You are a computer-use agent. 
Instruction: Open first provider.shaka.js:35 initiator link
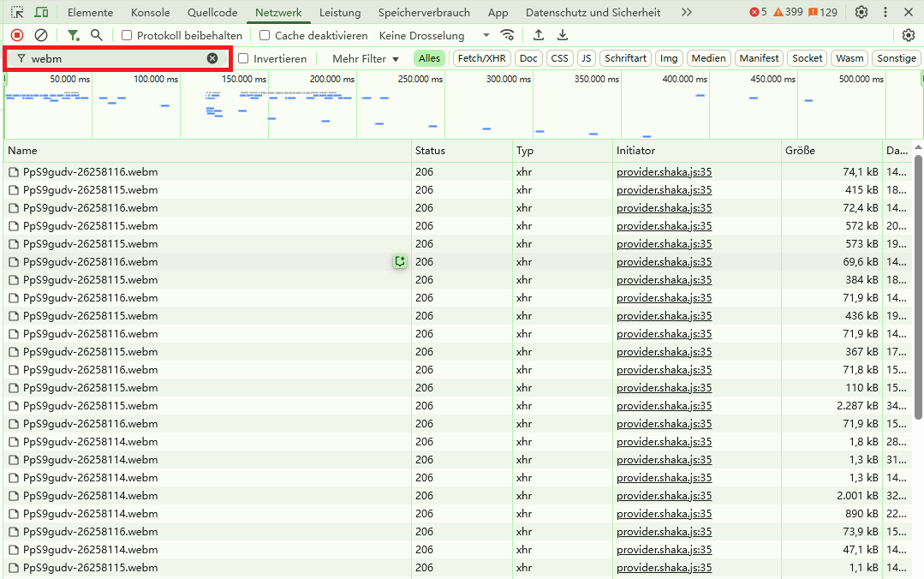click(x=664, y=172)
